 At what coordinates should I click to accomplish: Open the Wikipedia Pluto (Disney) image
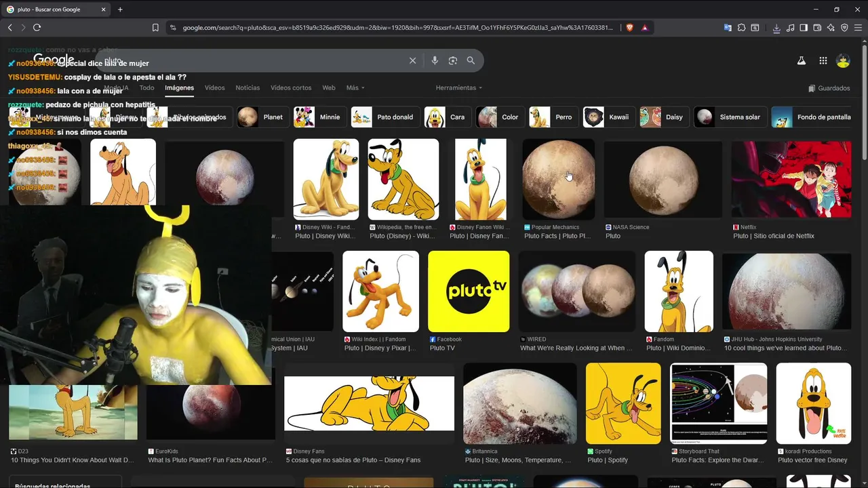coord(403,180)
